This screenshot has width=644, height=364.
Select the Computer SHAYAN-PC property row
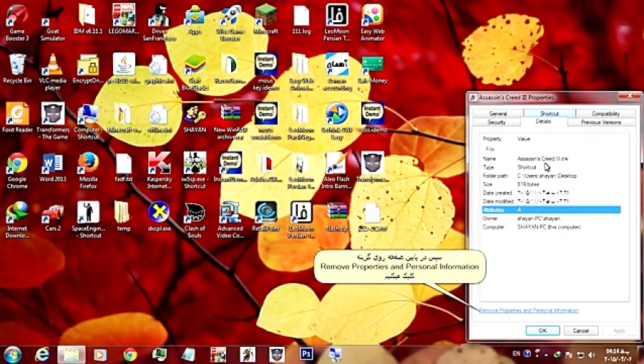(x=551, y=227)
